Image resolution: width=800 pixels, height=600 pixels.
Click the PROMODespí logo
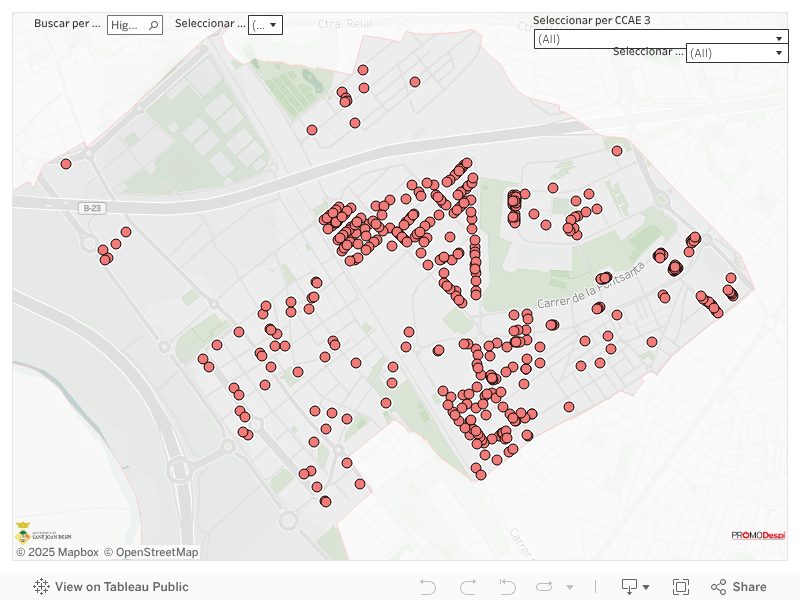pyautogui.click(x=758, y=535)
